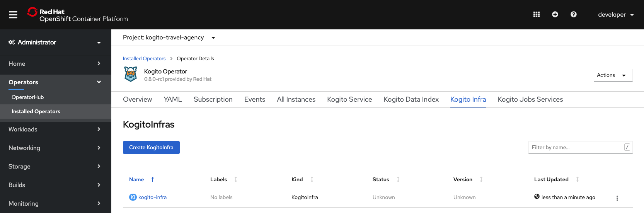Screen dimensions: 644x213
Task: Sort by Status column
Action: click(398, 179)
